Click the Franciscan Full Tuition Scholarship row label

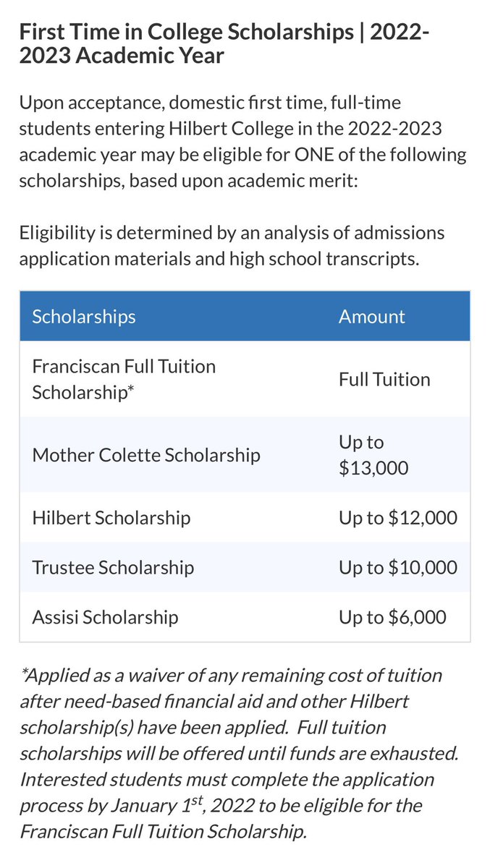click(124, 380)
